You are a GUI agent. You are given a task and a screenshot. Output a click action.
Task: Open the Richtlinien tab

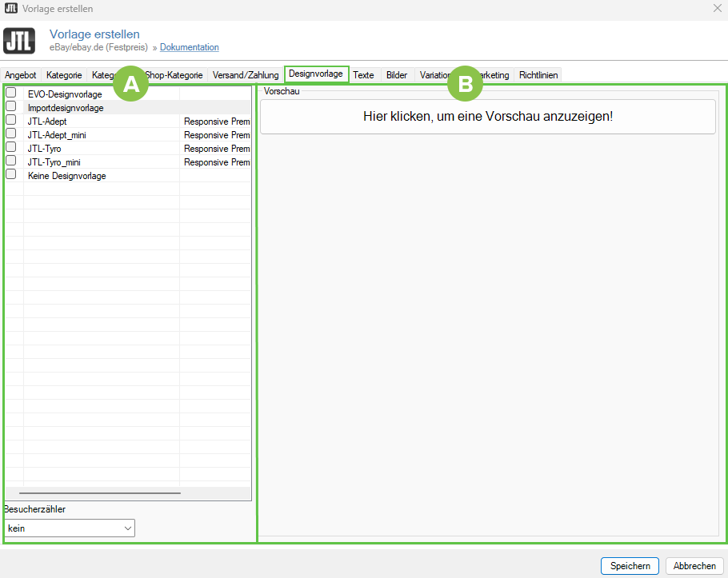pyautogui.click(x=538, y=75)
